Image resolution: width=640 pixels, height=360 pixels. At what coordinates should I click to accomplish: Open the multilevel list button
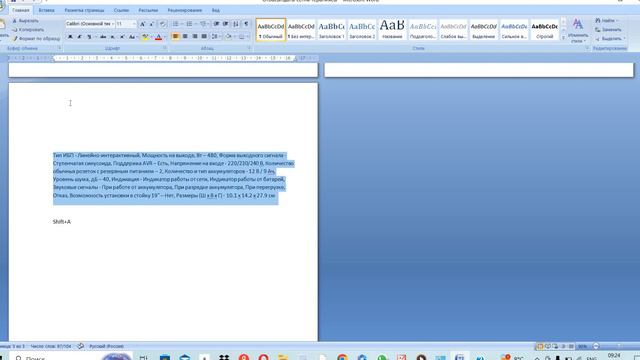pos(204,24)
